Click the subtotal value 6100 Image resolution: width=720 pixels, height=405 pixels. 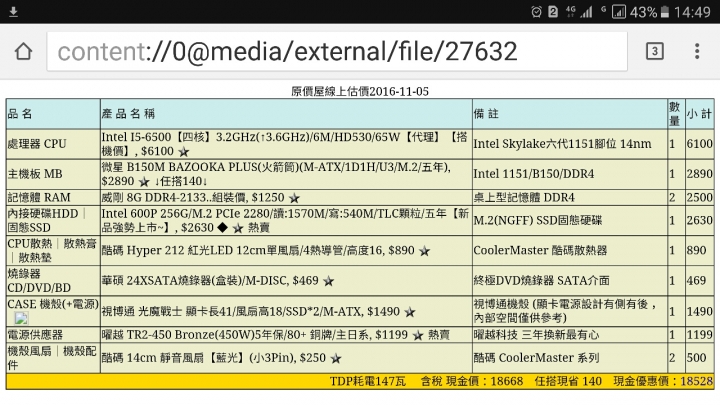coord(699,144)
